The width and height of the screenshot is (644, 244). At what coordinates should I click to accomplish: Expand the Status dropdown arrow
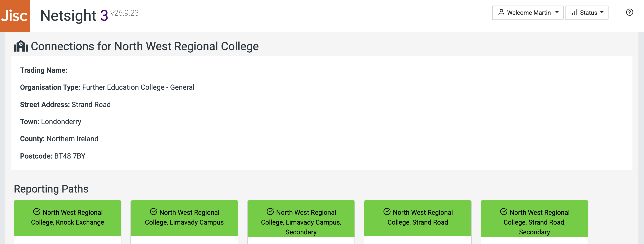tap(602, 12)
